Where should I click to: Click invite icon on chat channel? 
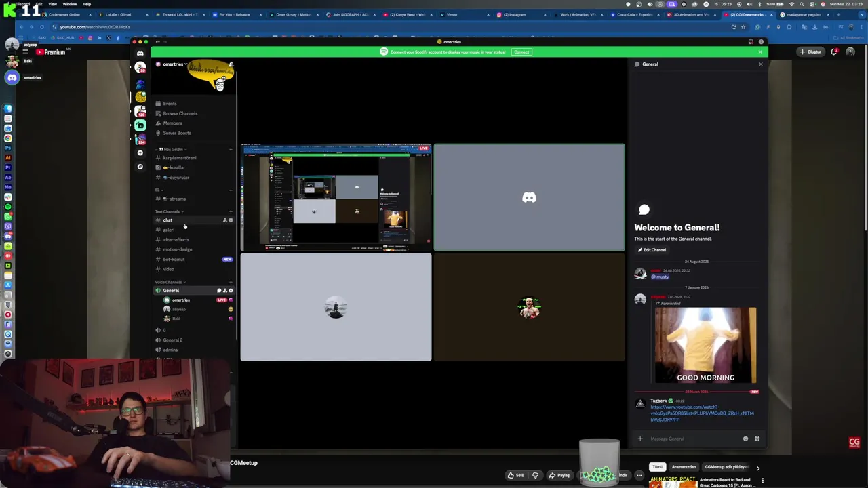point(225,220)
